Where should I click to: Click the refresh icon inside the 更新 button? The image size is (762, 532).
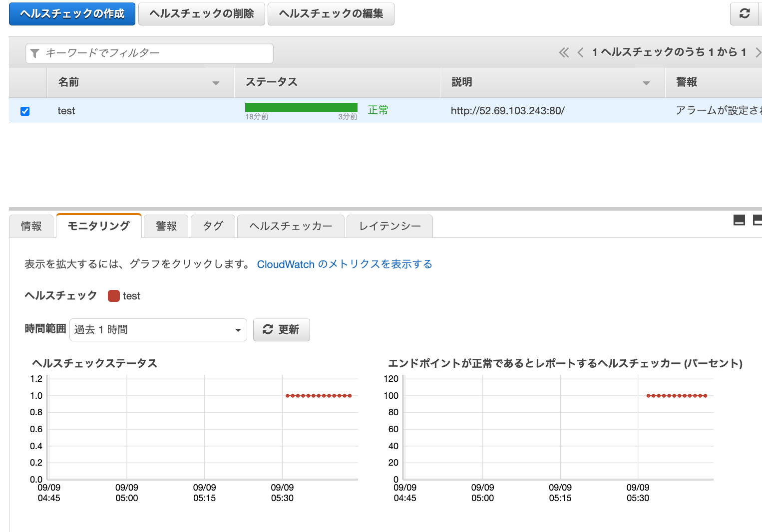tap(268, 329)
